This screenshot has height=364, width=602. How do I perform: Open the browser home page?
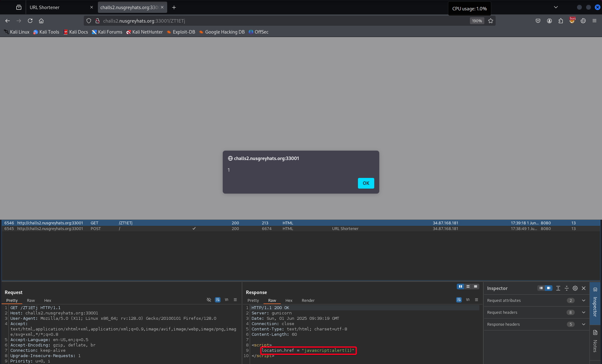41,21
